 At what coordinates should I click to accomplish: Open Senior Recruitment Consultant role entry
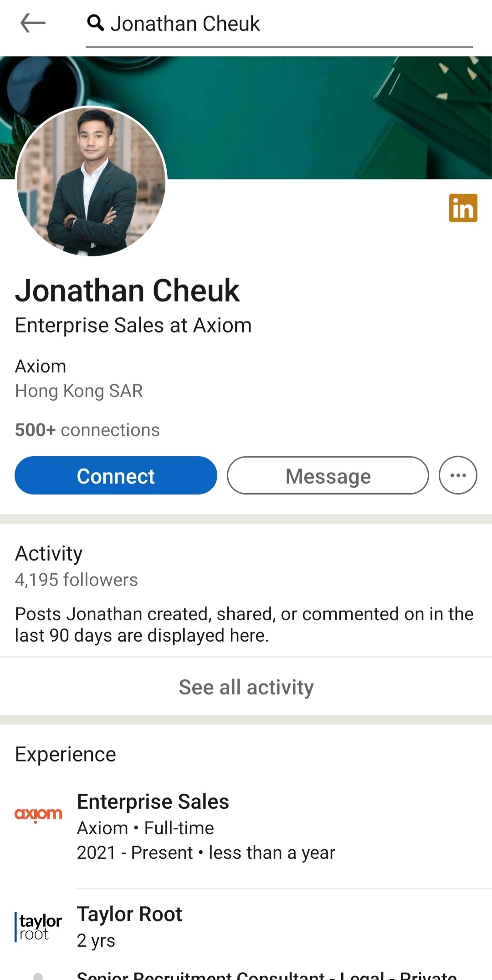tap(266, 975)
